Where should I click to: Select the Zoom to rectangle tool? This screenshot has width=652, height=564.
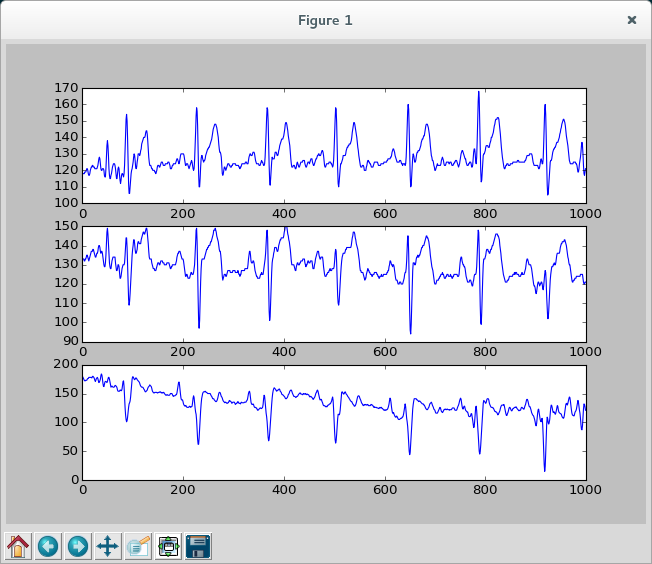[x=138, y=546]
